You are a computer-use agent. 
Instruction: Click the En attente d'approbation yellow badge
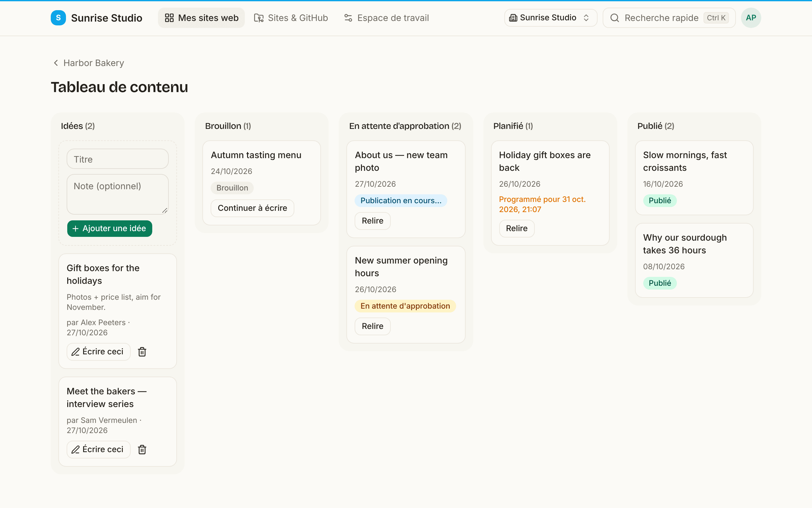point(405,306)
